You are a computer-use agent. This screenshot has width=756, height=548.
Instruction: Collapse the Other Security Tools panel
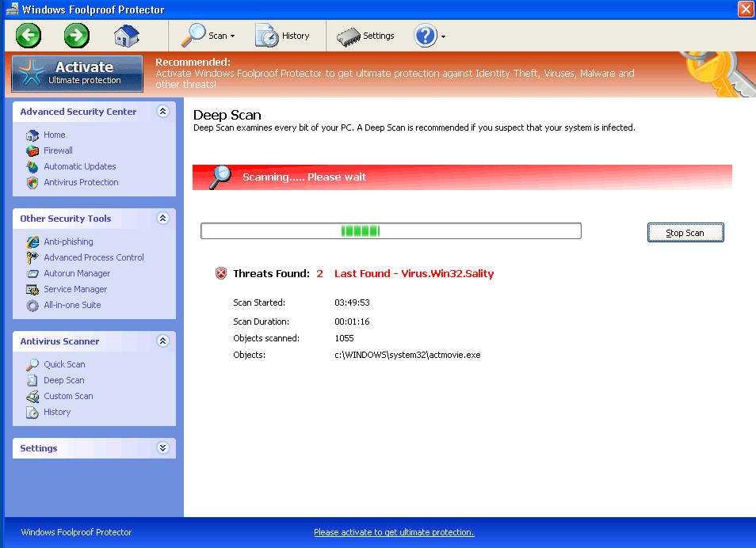pos(163,219)
